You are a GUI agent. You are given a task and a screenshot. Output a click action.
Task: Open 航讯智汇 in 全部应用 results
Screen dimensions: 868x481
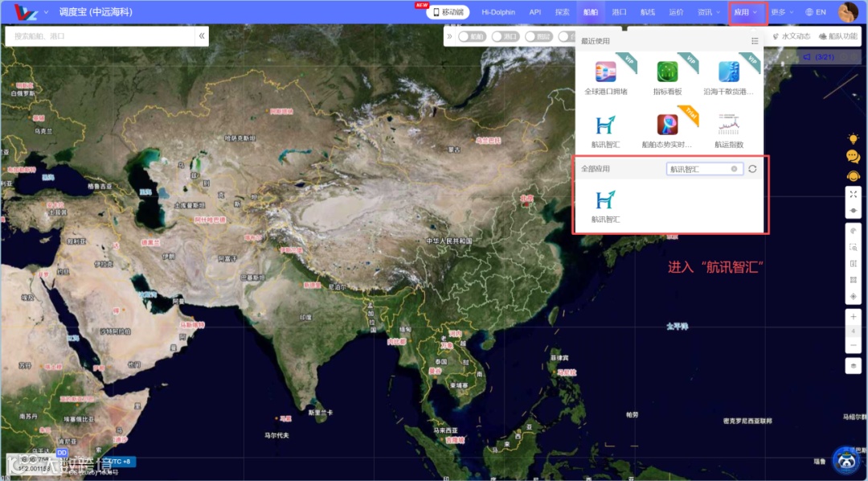click(606, 200)
